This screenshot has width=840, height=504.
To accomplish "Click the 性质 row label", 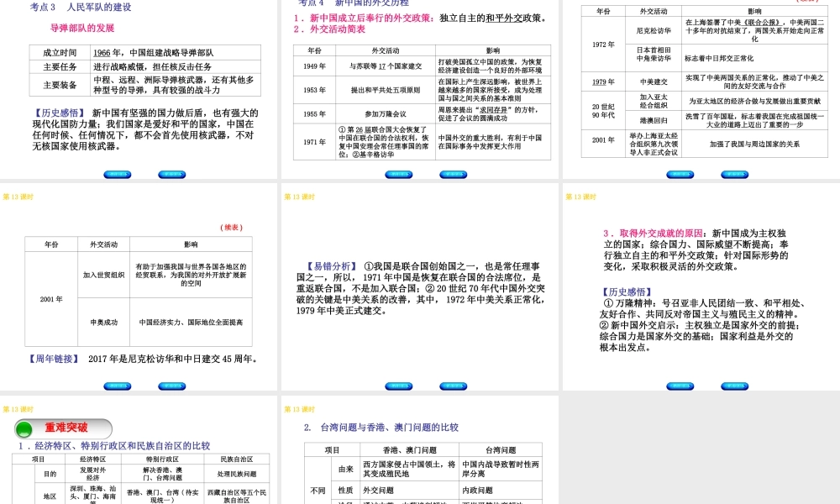I will 345,490.
